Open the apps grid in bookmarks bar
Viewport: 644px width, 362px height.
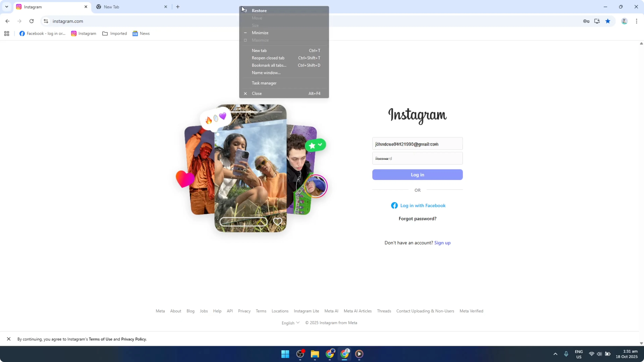click(7, 33)
